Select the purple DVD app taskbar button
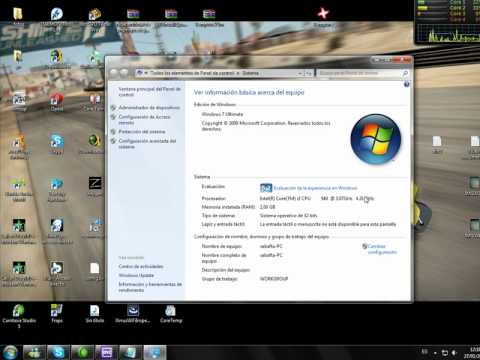The height and width of the screenshot is (360, 480). (x=106, y=352)
